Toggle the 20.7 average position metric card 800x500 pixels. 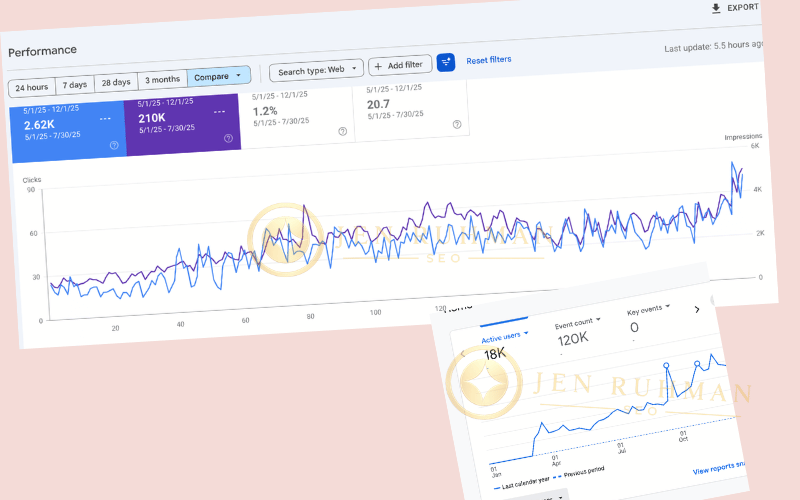[411, 111]
